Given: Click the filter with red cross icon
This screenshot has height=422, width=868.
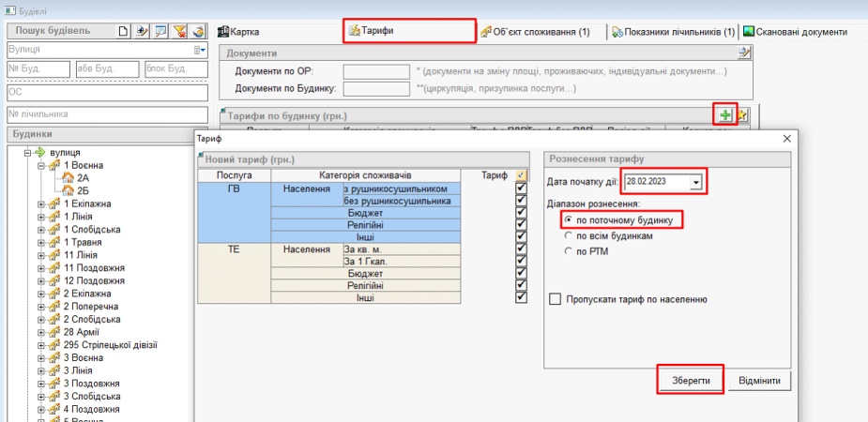Looking at the screenshot, I should [x=179, y=31].
